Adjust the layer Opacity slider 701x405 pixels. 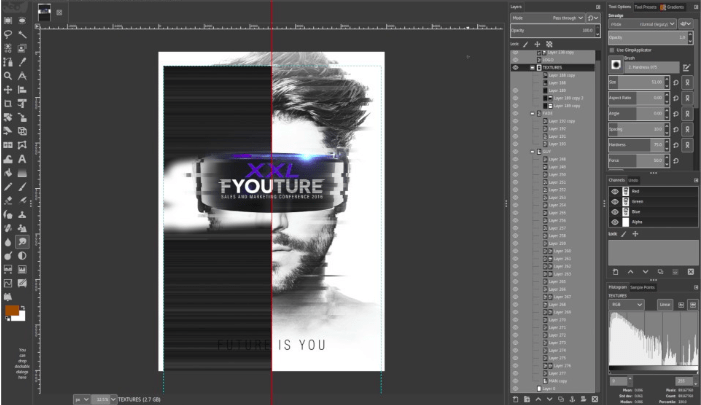[x=553, y=30]
